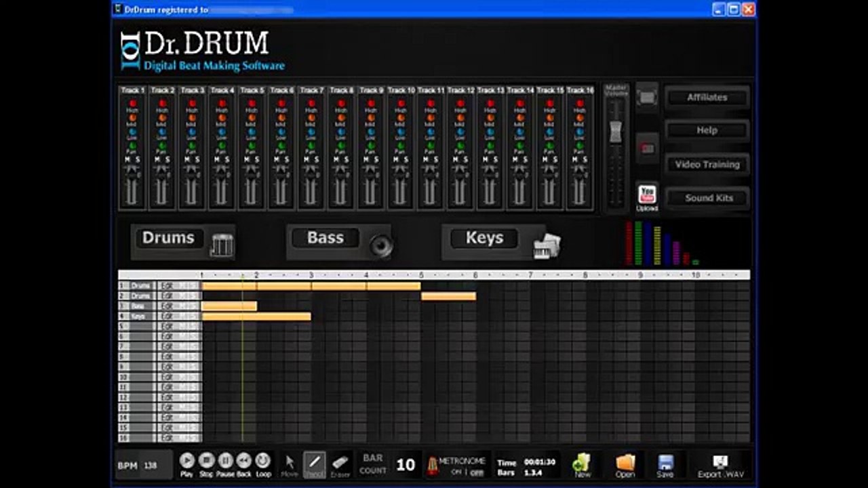This screenshot has height=488, width=868.
Task: Click the top icon beside Master Volume
Action: 647,97
